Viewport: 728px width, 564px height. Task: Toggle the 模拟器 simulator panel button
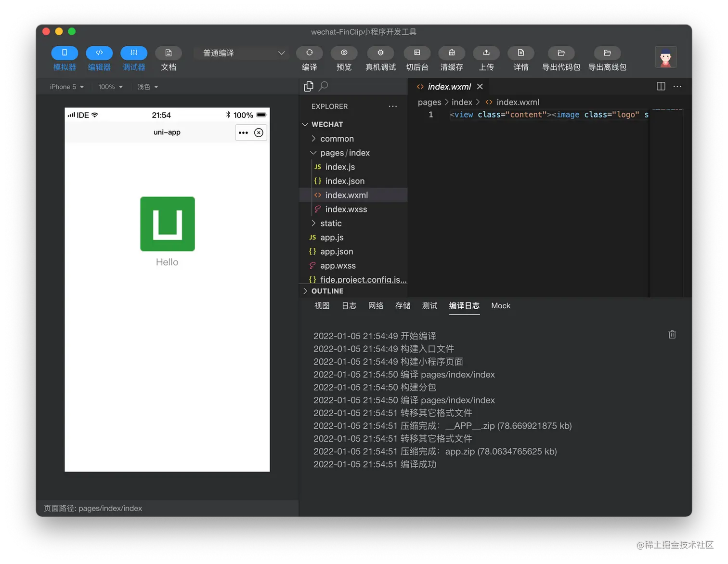65,52
